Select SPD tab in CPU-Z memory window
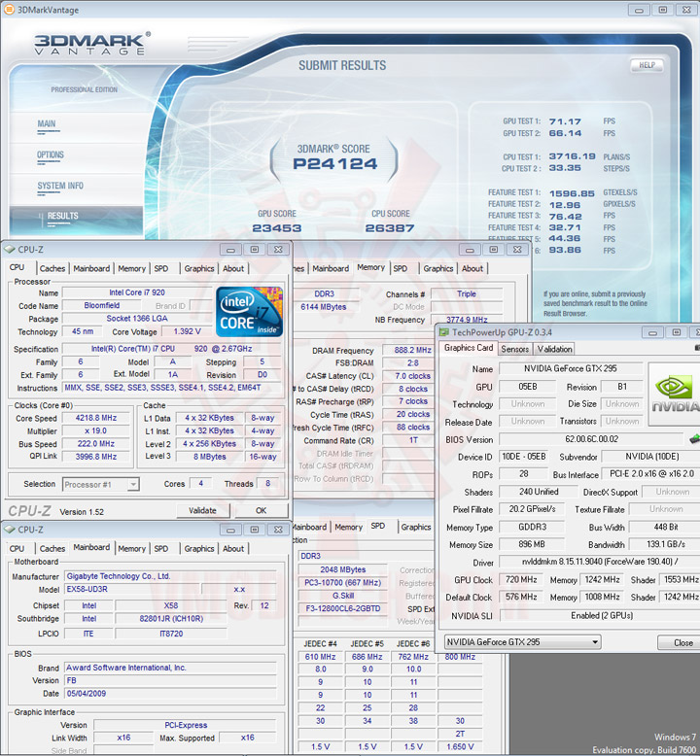This screenshot has height=756, width=700. click(401, 268)
